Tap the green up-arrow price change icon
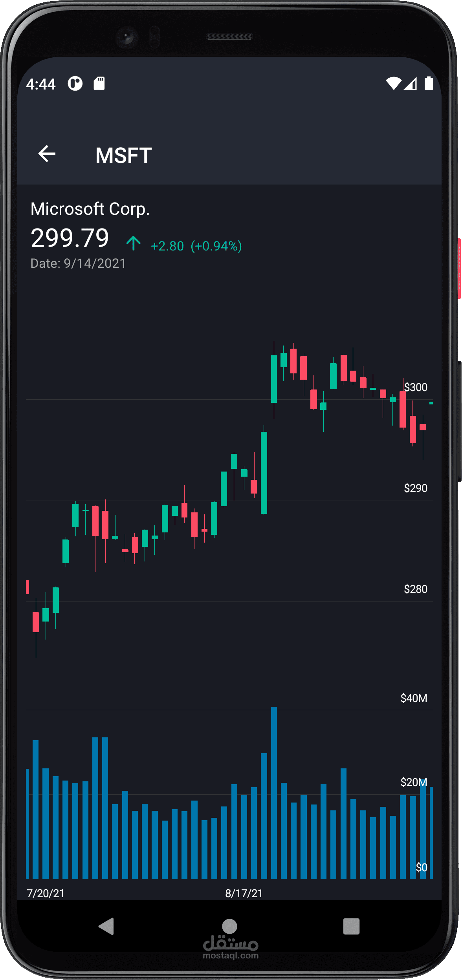462x980 pixels. [x=134, y=243]
